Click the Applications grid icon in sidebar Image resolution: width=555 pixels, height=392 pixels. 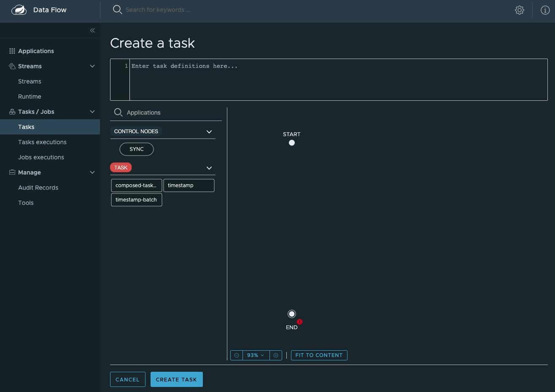(12, 51)
